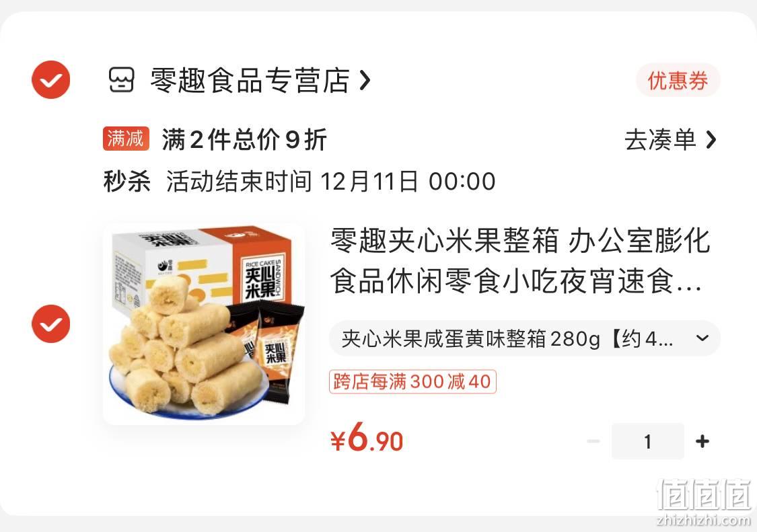This screenshot has width=757, height=532.
Task: Expand the 夹心米果咸蛋黄味整箱280g variant dropdown
Action: click(525, 339)
